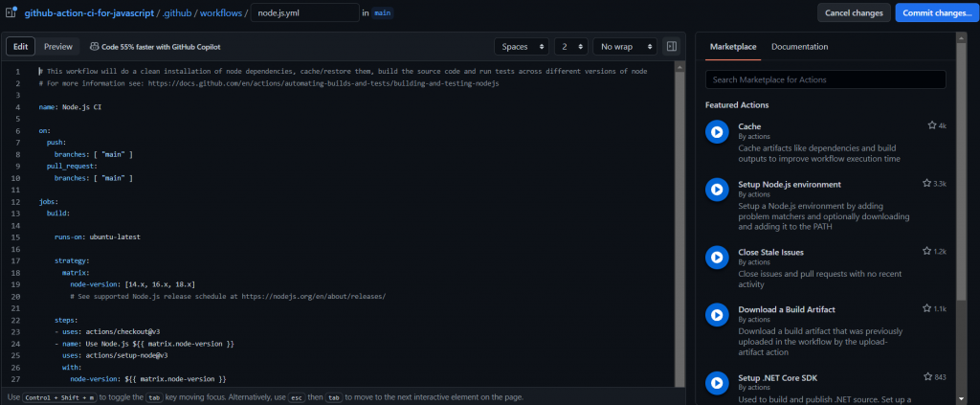Click the line 'name: Node.js CI'
The width and height of the screenshot is (980, 405).
coord(70,107)
